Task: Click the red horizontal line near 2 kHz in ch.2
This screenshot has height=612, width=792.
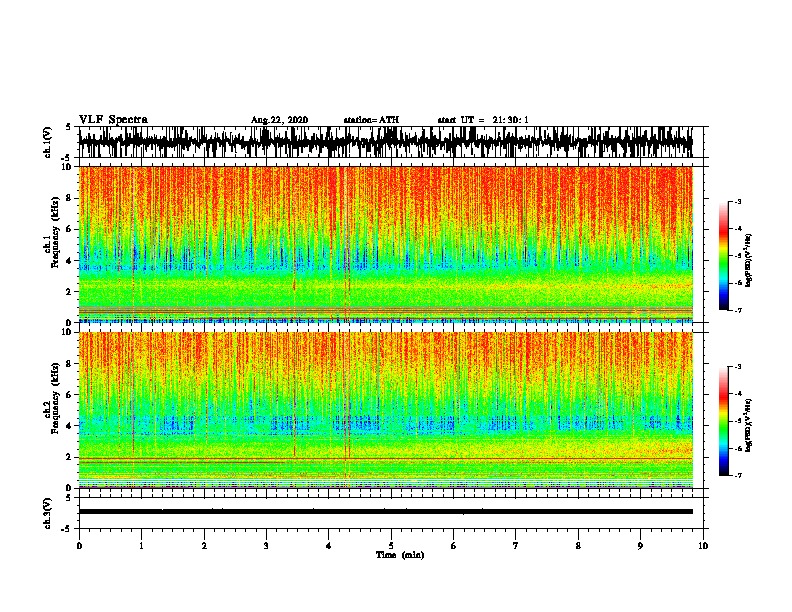Action: pos(385,458)
